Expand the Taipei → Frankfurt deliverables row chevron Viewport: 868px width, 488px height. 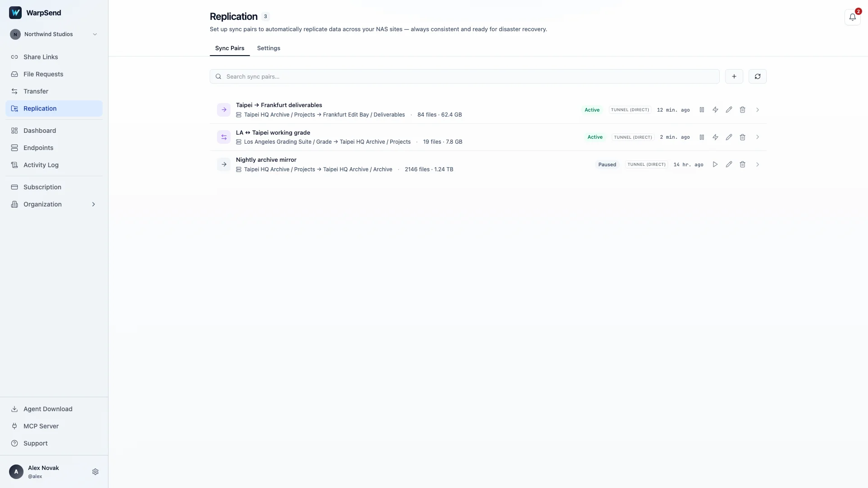758,110
